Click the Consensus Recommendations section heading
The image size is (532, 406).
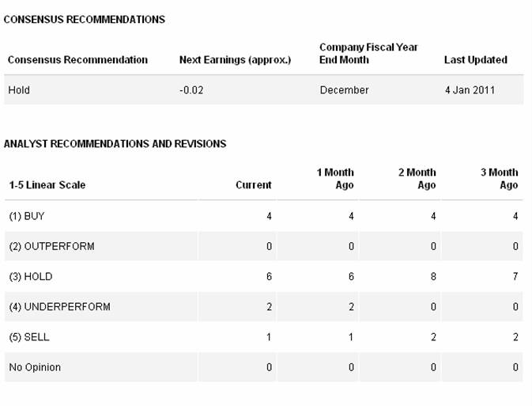coord(85,19)
